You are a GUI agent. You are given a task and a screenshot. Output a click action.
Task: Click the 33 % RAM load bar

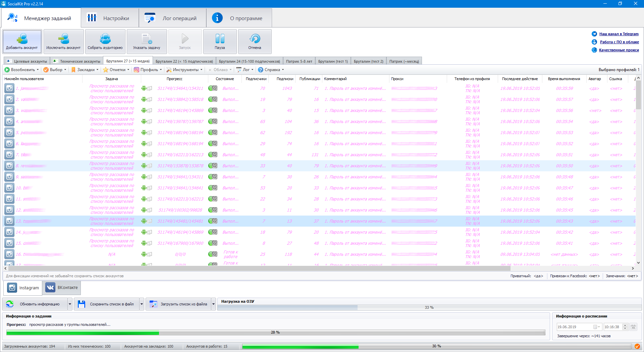(429, 307)
